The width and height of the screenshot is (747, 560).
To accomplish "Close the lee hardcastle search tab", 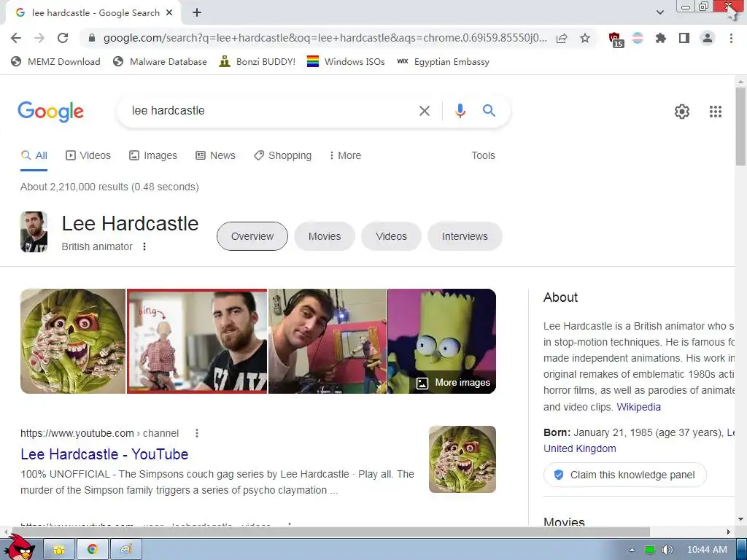I will pos(169,13).
